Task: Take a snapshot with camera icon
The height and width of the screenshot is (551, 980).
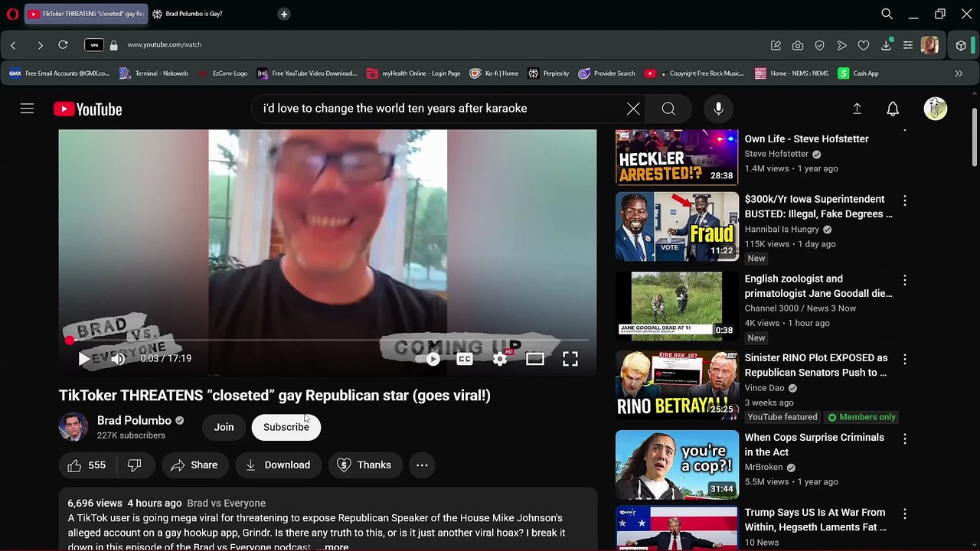Action: [798, 46]
